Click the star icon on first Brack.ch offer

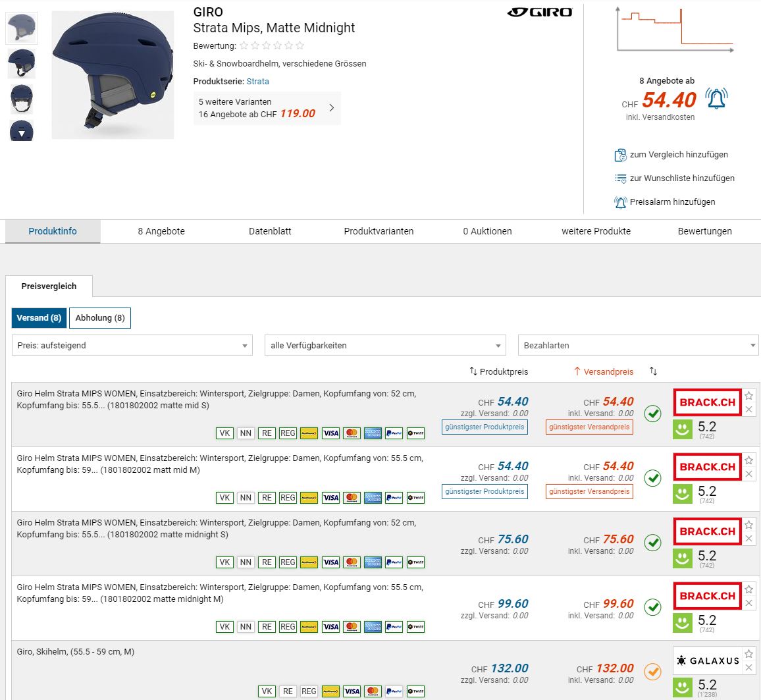tap(748, 396)
